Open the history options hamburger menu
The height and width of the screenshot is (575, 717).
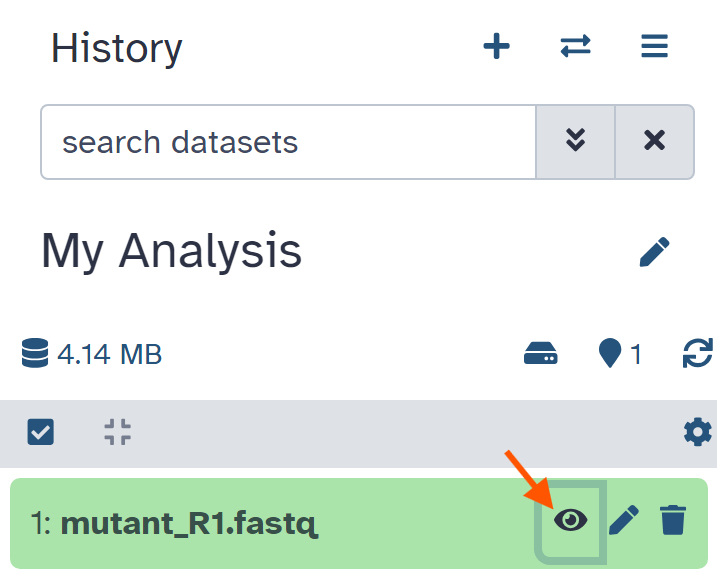(x=654, y=46)
